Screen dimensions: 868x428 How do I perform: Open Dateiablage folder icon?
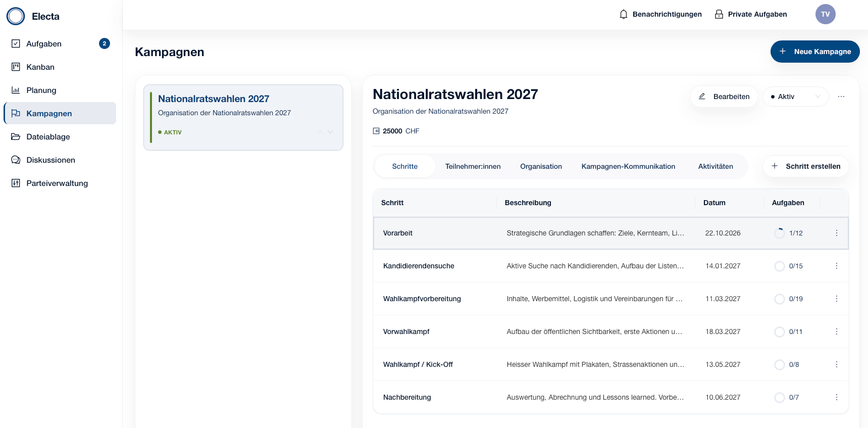click(x=16, y=136)
